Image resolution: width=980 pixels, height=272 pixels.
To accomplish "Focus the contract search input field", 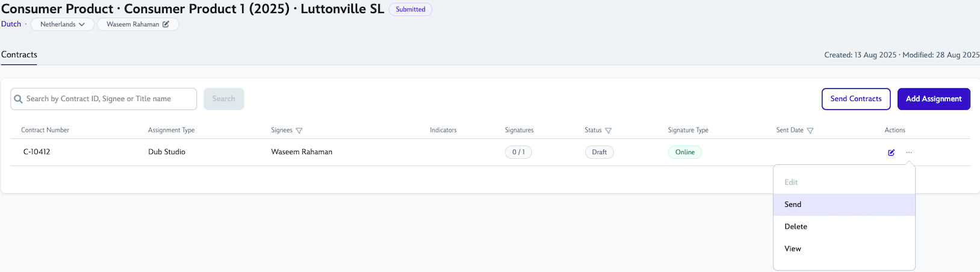I will 108,99.
